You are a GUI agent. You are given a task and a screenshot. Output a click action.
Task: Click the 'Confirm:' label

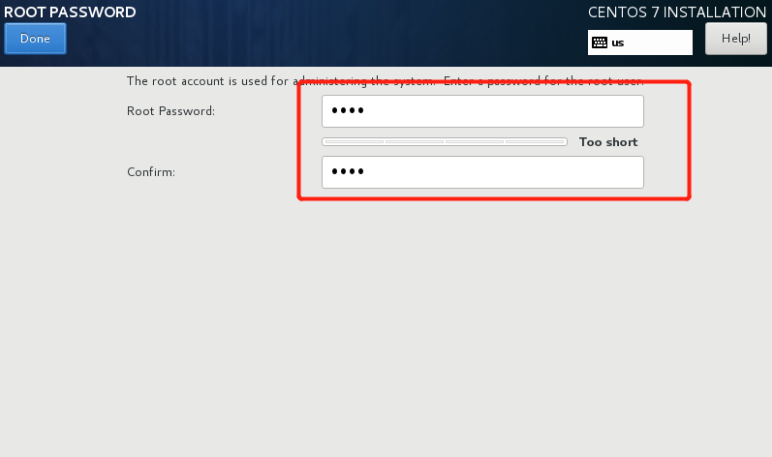(151, 172)
